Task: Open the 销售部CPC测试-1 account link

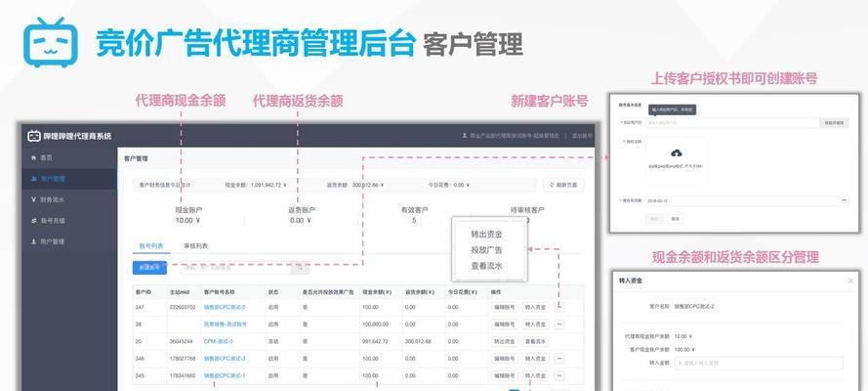Action: 225,375
